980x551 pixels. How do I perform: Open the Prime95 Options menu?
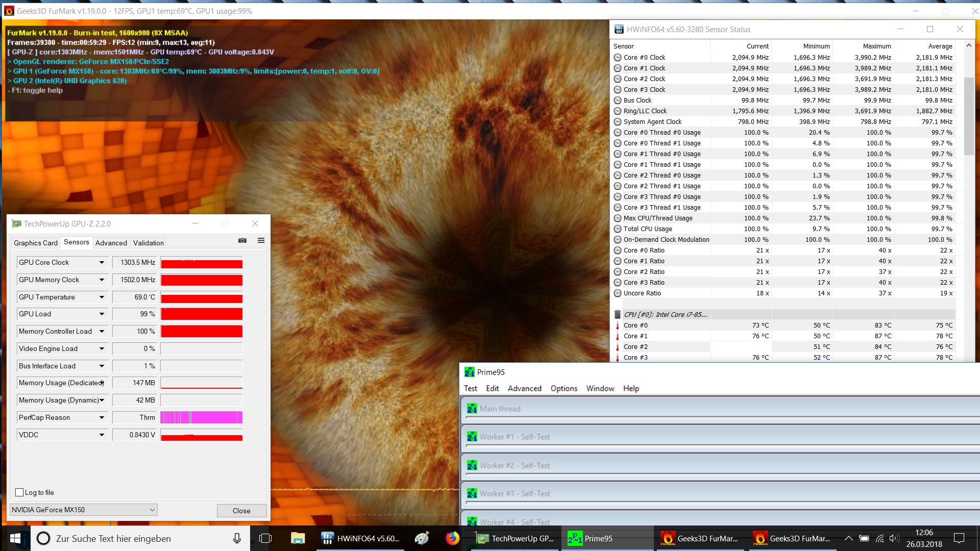(x=563, y=388)
